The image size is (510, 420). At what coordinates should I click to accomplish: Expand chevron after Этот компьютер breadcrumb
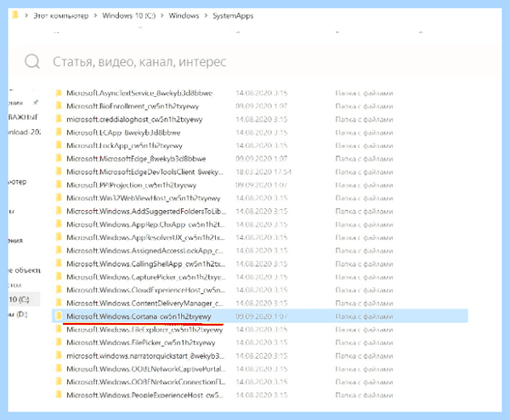pos(95,15)
